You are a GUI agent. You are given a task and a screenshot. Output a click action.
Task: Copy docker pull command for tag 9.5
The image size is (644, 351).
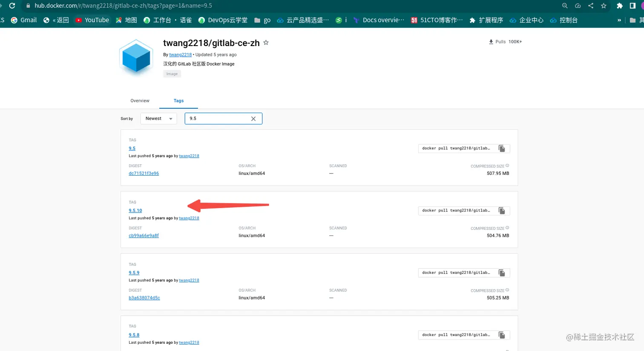[x=502, y=148]
